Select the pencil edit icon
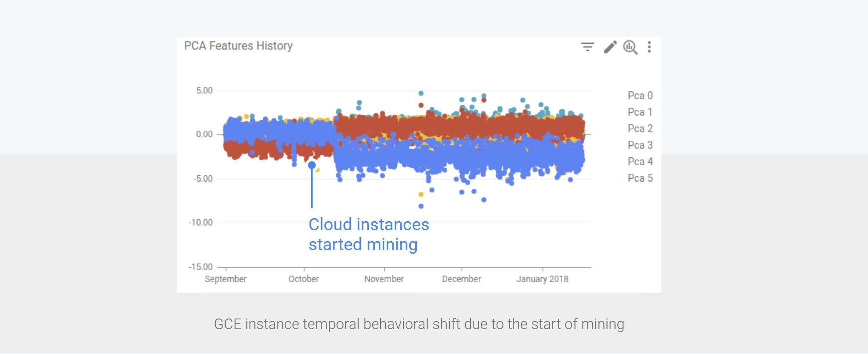Image resolution: width=868 pixels, height=354 pixels. [610, 46]
